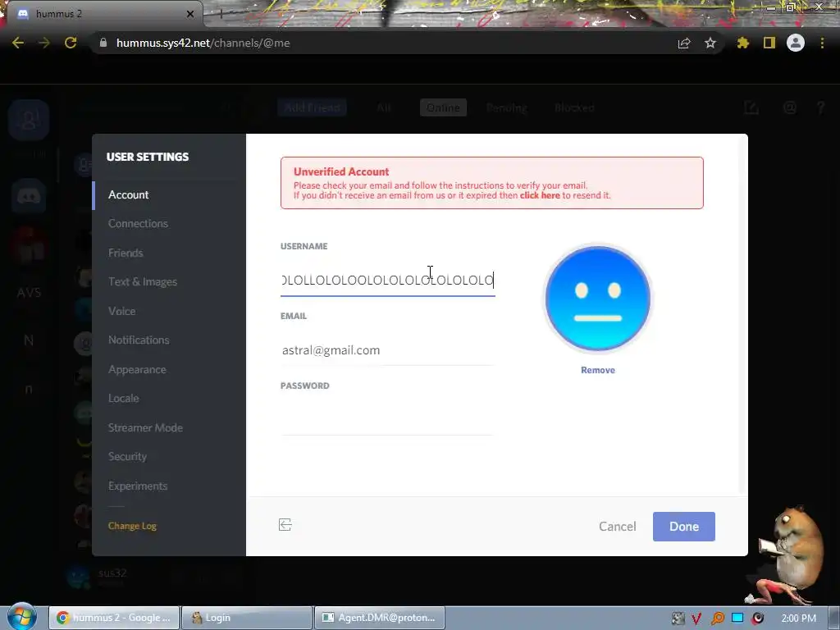
Task: Close the hummus 2 browser tab
Action: coord(190,14)
